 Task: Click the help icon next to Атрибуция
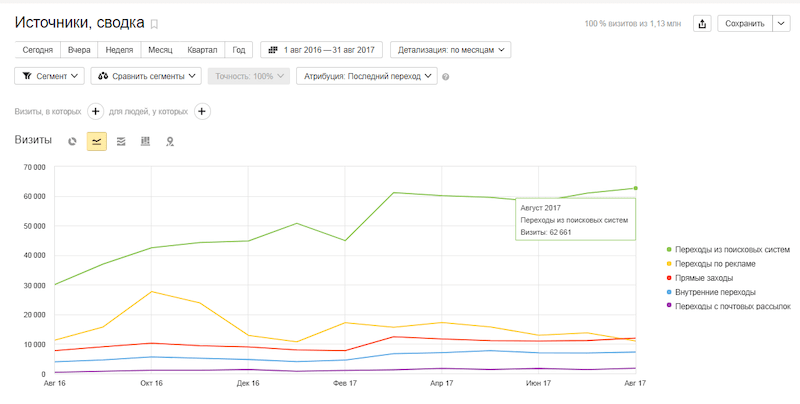click(x=446, y=76)
